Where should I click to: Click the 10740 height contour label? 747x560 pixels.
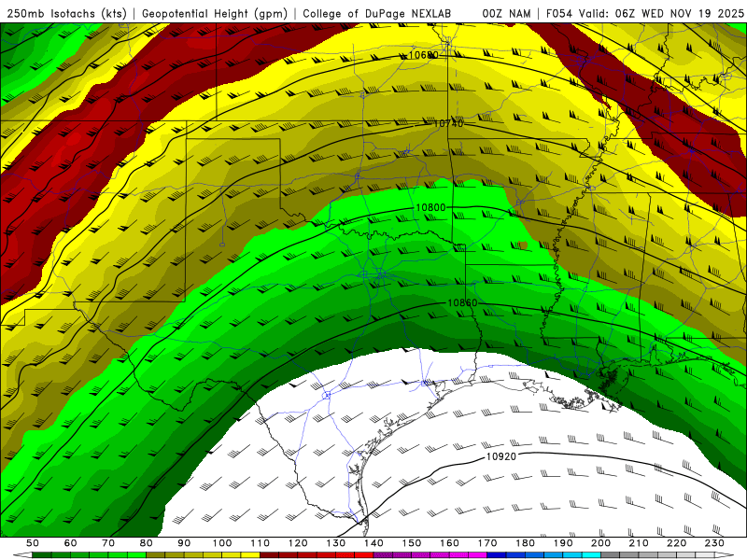448,123
